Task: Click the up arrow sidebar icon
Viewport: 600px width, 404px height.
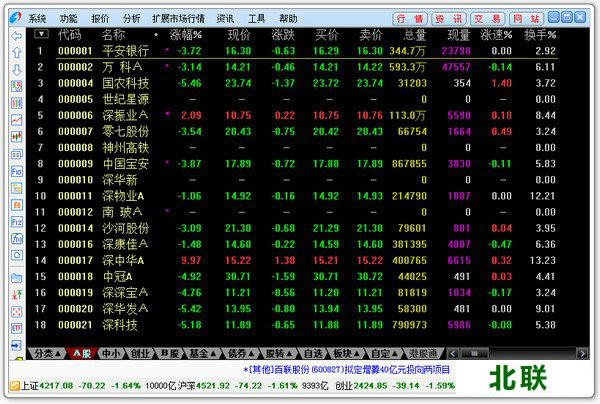Action: pos(17,52)
